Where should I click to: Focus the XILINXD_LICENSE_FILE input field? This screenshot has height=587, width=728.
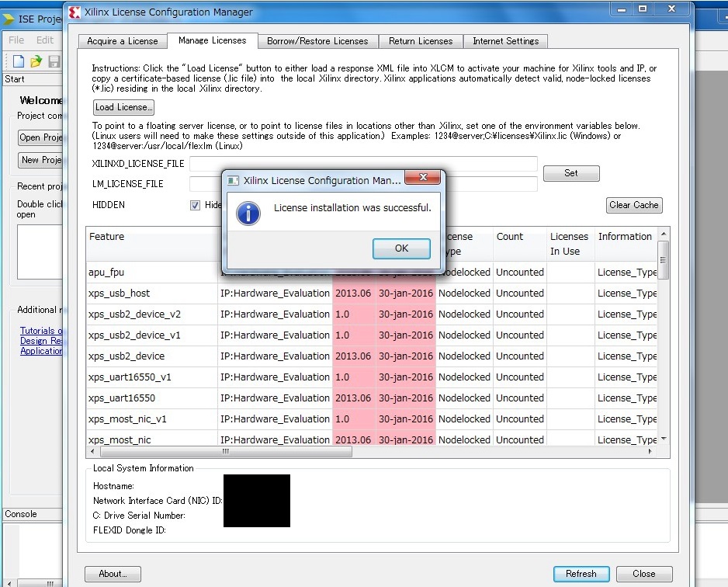tap(363, 164)
